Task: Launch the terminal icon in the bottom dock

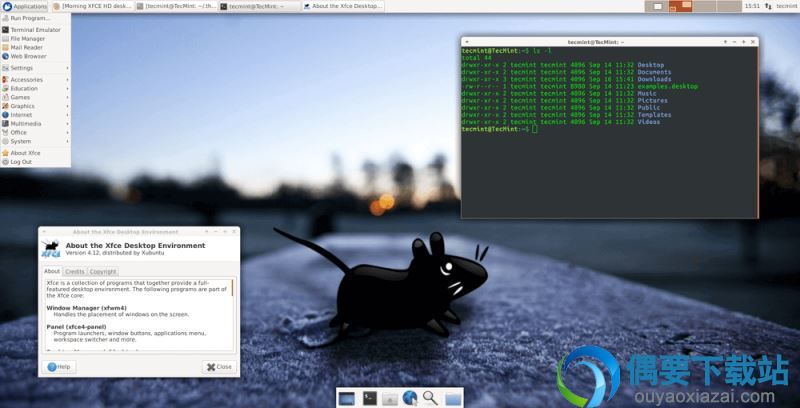Action: (x=370, y=398)
